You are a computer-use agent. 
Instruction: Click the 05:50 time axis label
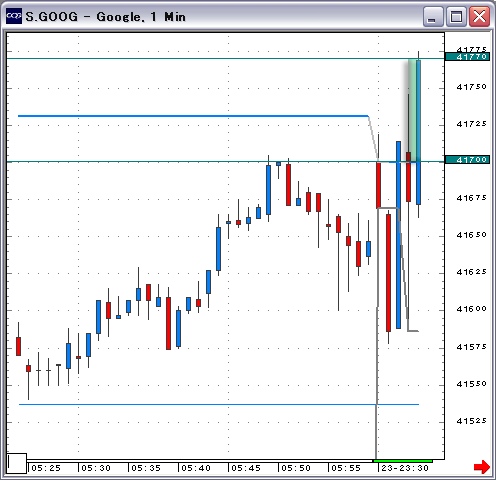coord(296,468)
